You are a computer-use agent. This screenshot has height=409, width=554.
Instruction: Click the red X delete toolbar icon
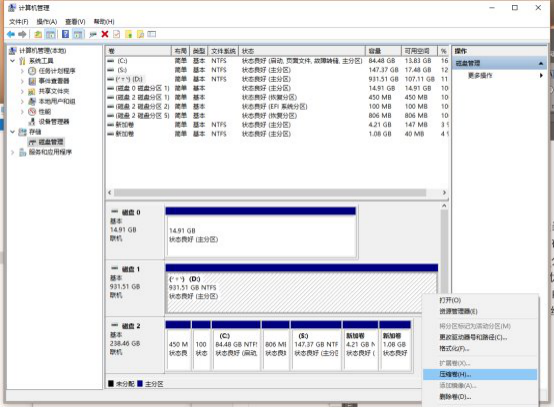click(x=105, y=34)
